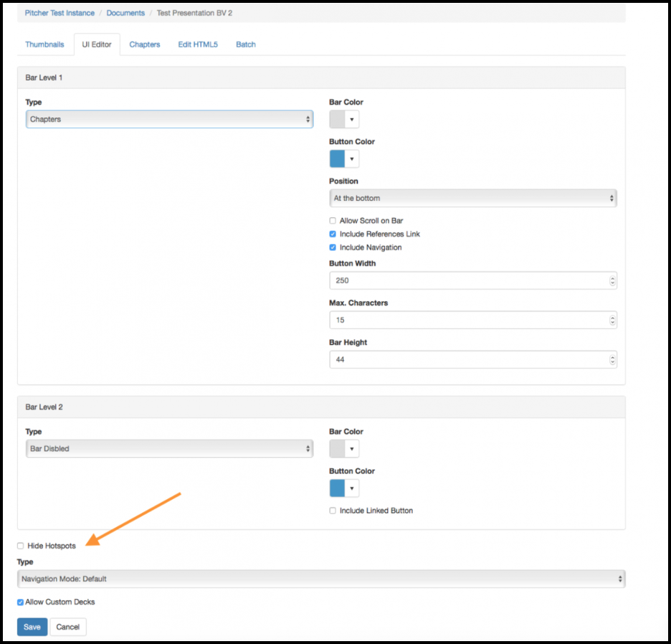Tick the Hide Hotspots checkbox
Image resolution: width=671 pixels, height=644 pixels.
tap(21, 546)
